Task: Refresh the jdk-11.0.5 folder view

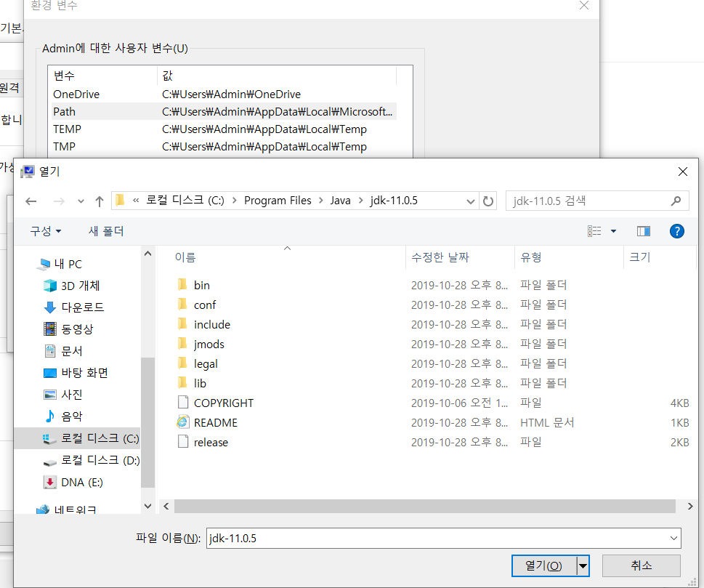Action: point(488,201)
